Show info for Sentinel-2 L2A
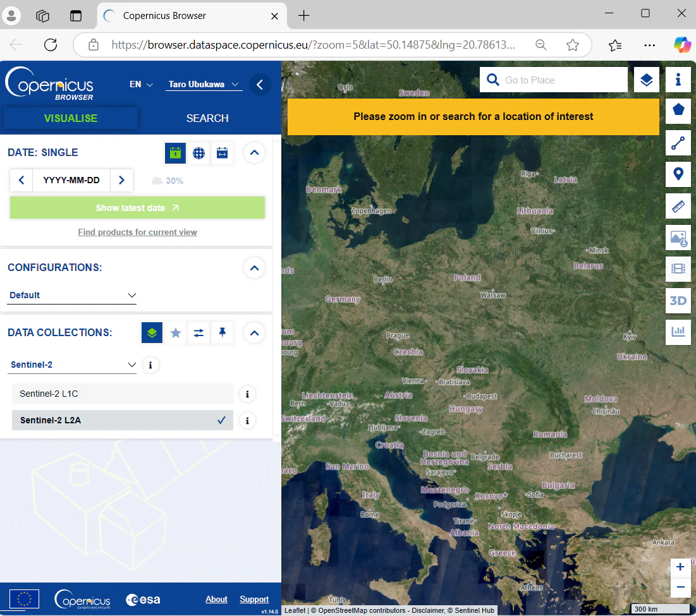The height and width of the screenshot is (616, 696). click(247, 420)
